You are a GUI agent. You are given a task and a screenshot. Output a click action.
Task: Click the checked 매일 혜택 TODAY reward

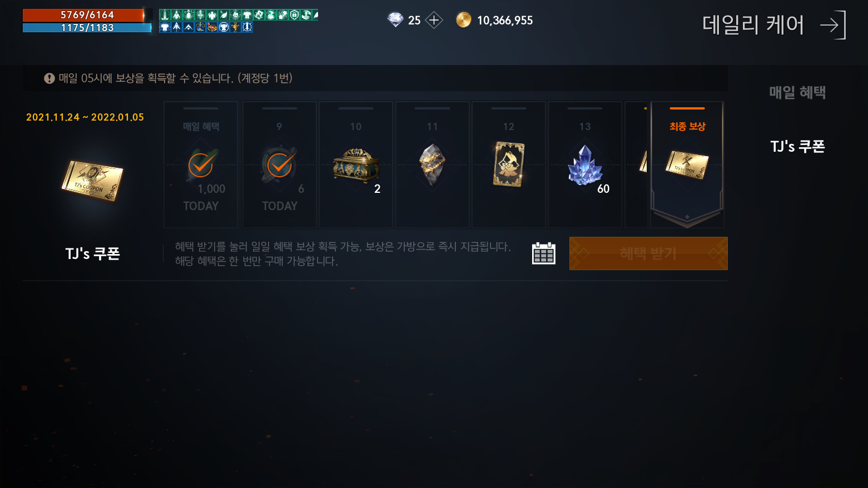tap(201, 165)
